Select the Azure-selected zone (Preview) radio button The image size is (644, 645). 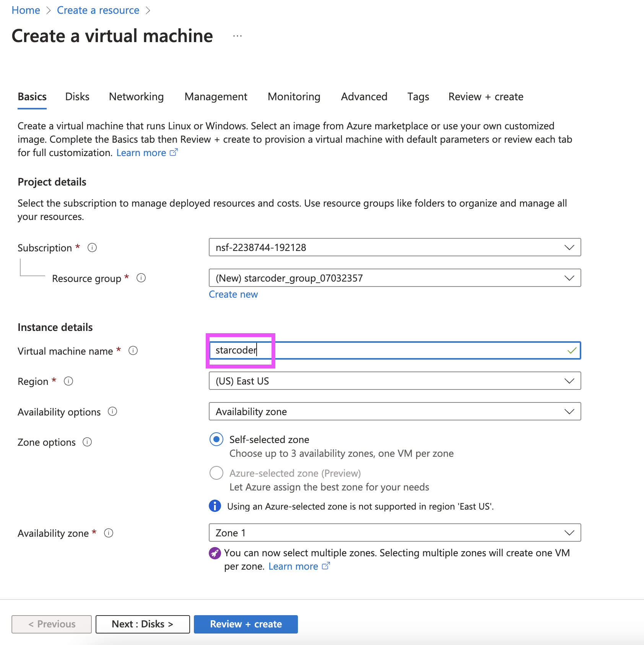(x=216, y=473)
